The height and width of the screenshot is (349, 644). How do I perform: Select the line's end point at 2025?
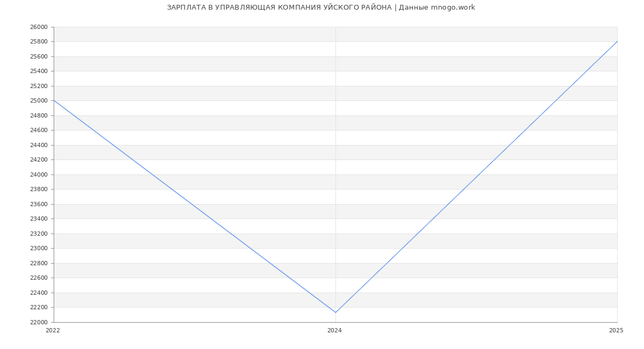tap(617, 42)
